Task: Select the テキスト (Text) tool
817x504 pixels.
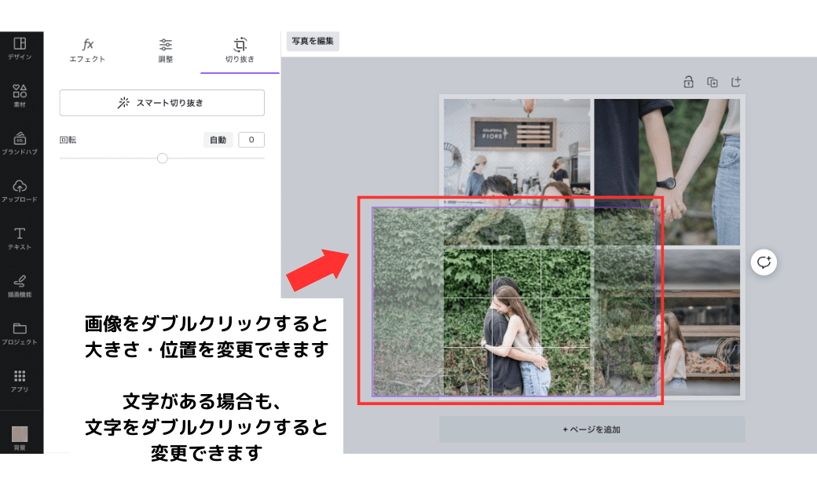Action: 20,238
